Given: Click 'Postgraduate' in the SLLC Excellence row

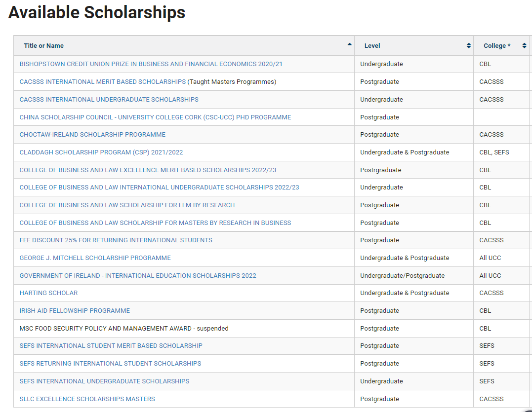Looking at the screenshot, I should 380,399.
